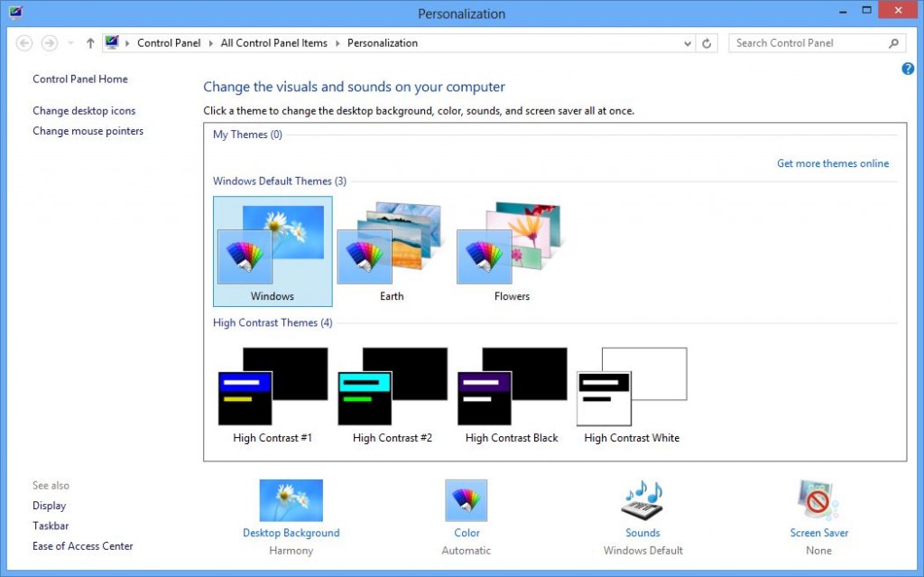The width and height of the screenshot is (924, 577).
Task: Click the window title bar system icon
Action: pos(16,13)
